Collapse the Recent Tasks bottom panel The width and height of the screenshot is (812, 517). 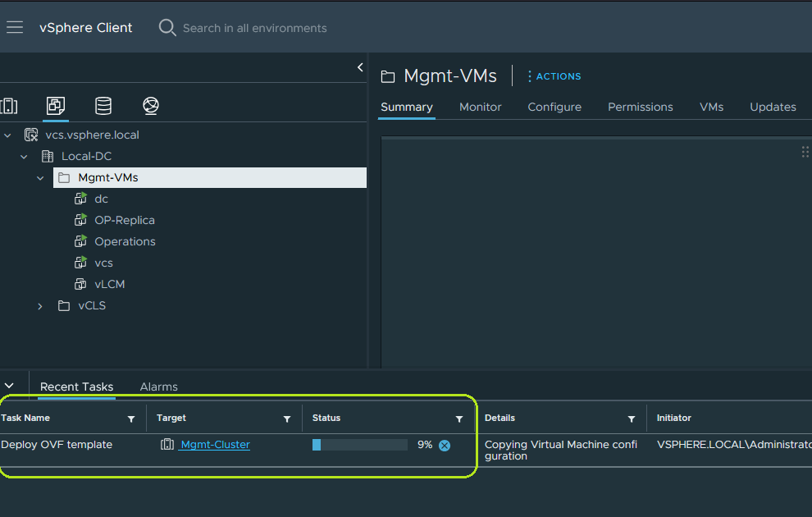(9, 386)
